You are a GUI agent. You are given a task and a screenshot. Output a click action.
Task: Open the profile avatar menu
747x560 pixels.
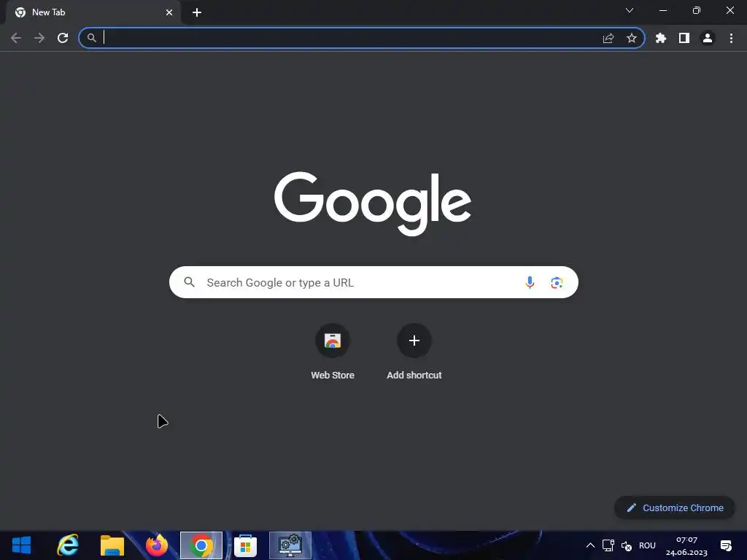(x=708, y=38)
